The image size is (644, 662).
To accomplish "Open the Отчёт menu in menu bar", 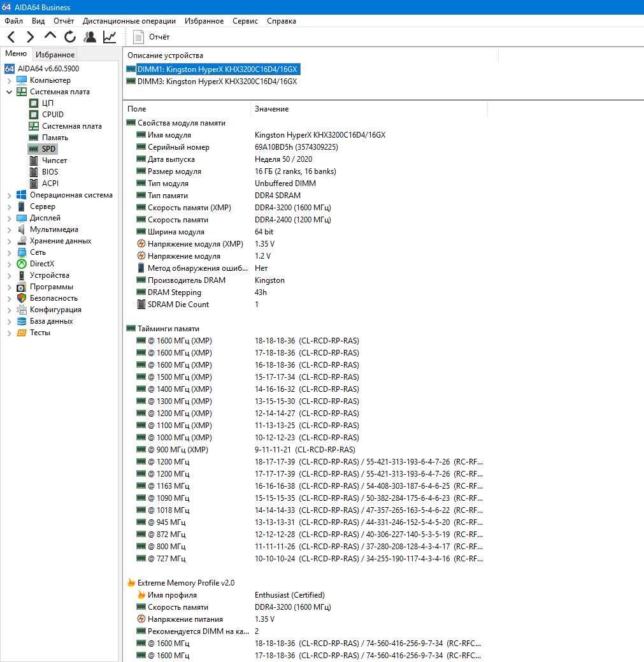I will tap(64, 20).
